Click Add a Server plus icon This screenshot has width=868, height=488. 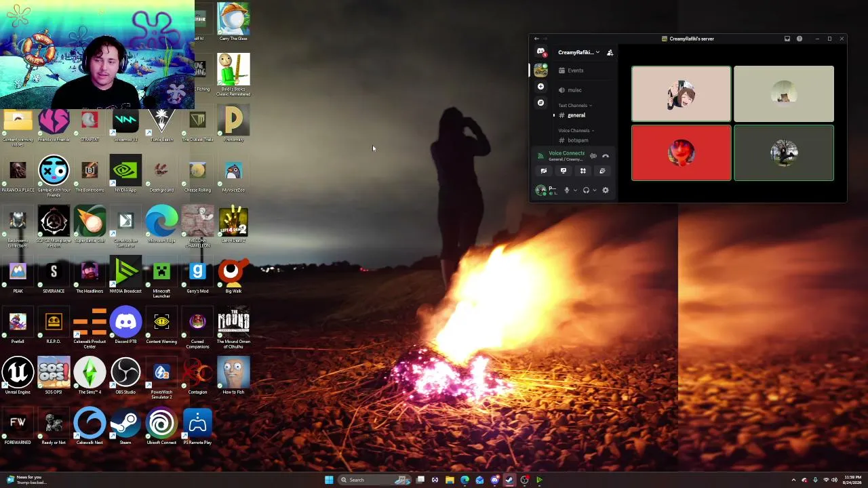[x=540, y=87]
